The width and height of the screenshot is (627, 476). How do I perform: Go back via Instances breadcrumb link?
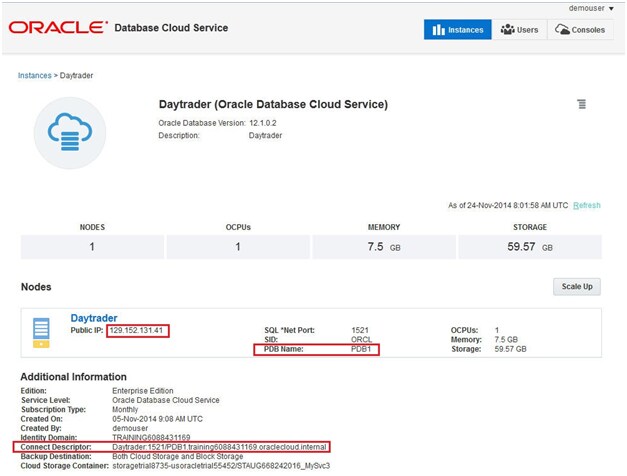point(34,76)
